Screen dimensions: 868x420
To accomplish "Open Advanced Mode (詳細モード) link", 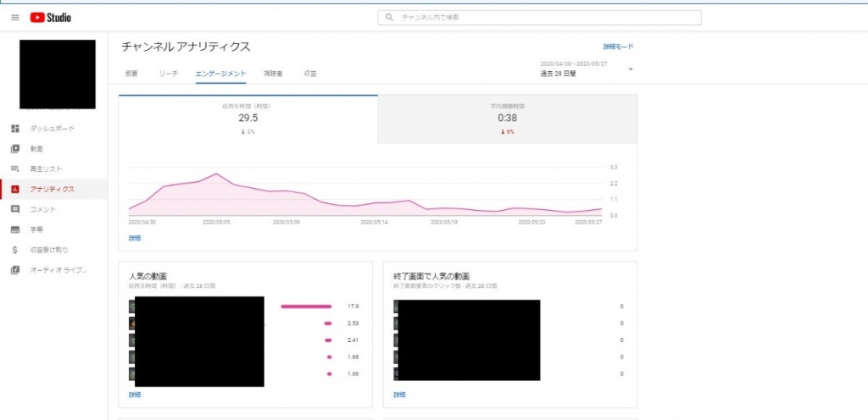I will pos(618,47).
